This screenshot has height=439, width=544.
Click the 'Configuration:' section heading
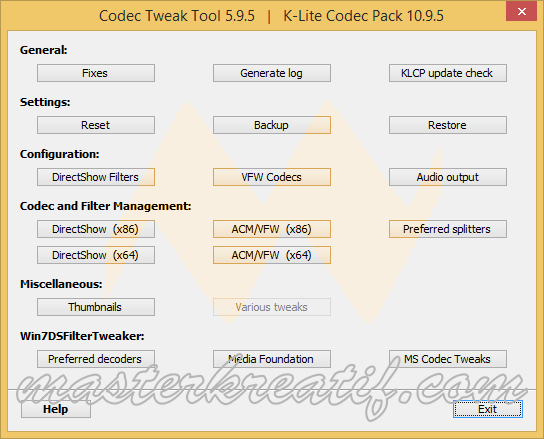click(59, 154)
